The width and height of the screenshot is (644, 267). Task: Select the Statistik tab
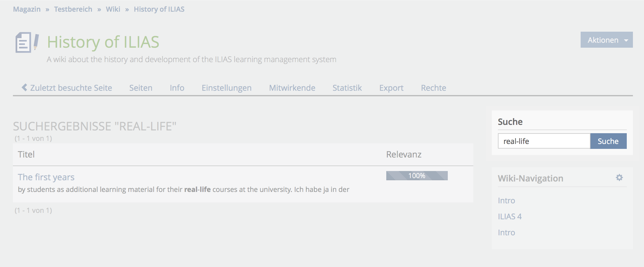[347, 88]
